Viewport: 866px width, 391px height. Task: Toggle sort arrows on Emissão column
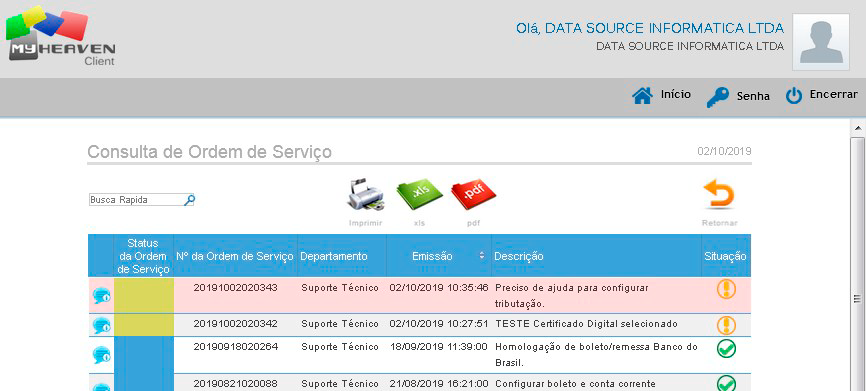pyautogui.click(x=481, y=256)
